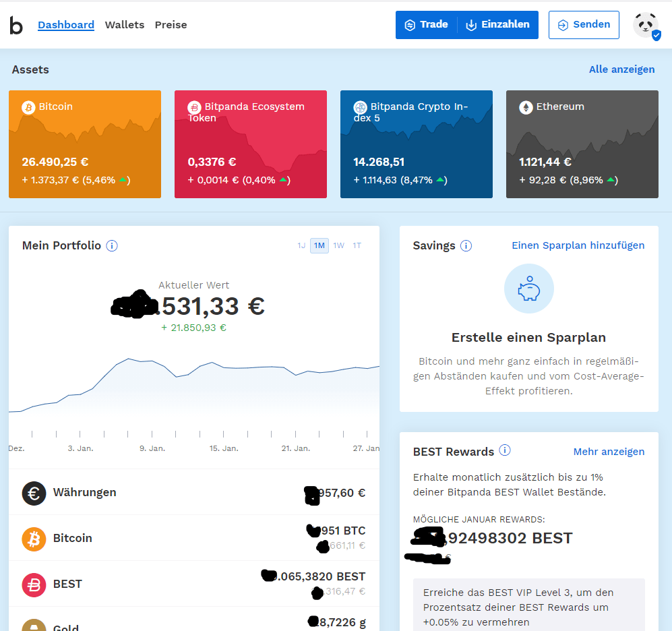Open Mehr anzeigen in BEST Rewards
This screenshot has height=631, width=672.
609,452
